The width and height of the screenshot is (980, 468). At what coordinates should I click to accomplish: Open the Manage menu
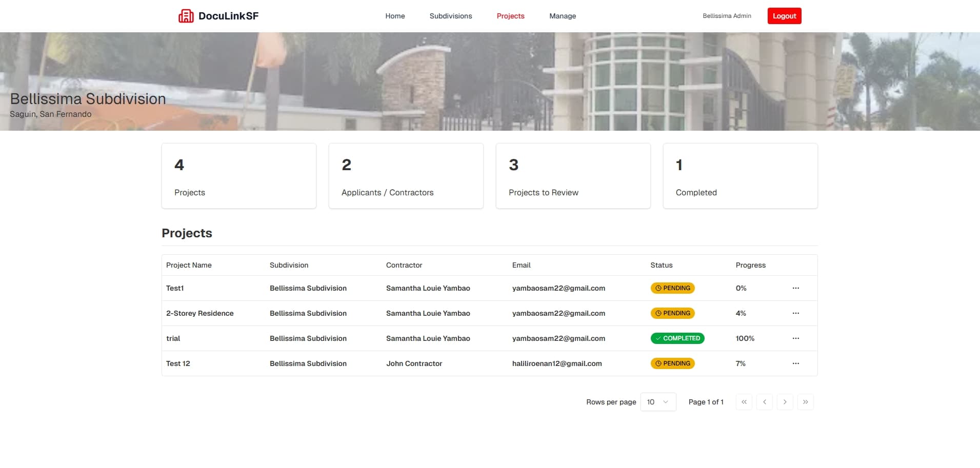(563, 16)
